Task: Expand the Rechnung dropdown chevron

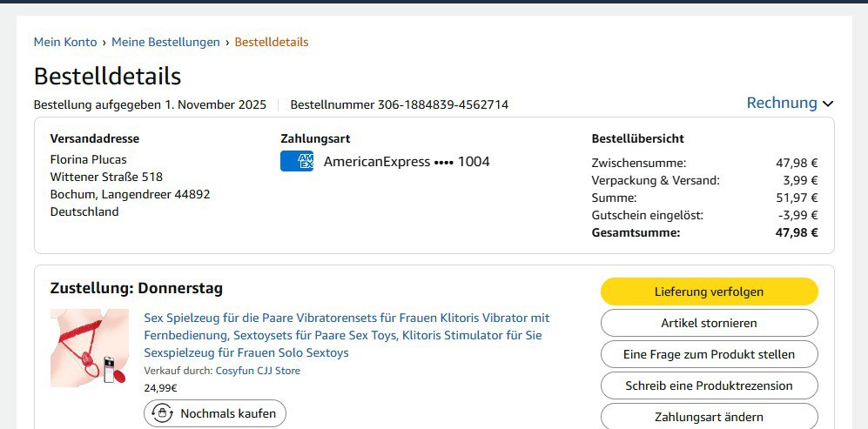Action: (x=828, y=104)
